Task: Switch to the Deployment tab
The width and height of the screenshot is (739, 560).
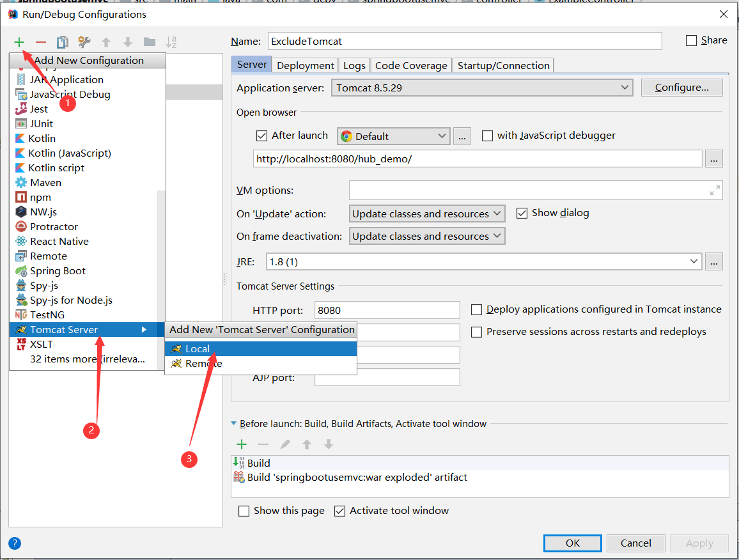Action: (306, 65)
